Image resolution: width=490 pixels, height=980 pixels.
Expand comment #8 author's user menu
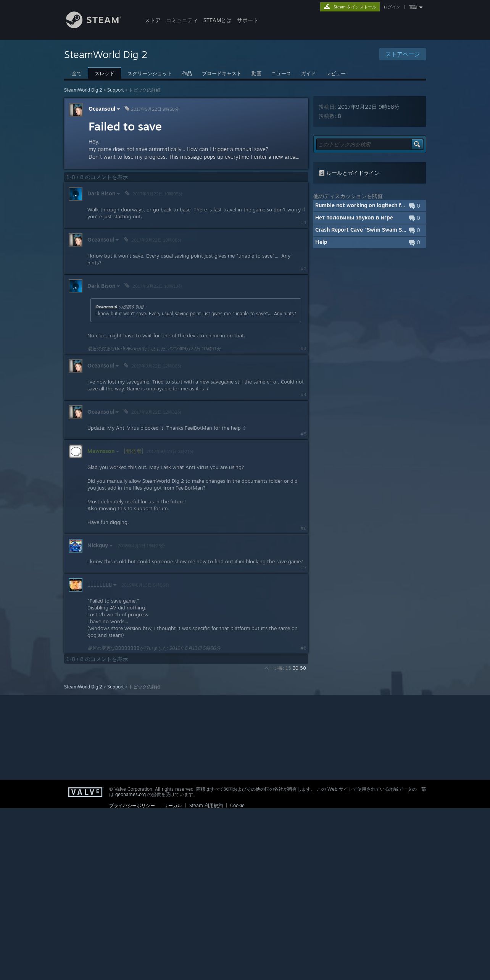click(x=115, y=585)
